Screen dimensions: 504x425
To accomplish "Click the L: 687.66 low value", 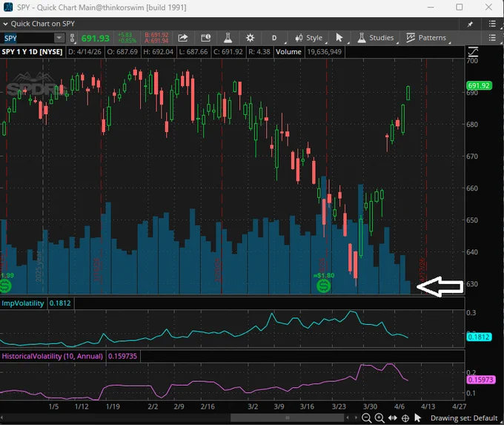I will click(193, 52).
